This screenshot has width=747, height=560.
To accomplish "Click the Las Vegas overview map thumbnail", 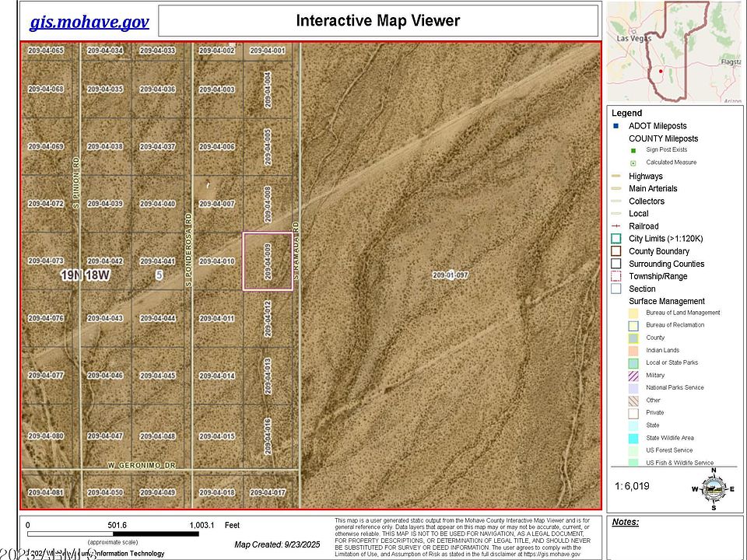I will (674, 52).
